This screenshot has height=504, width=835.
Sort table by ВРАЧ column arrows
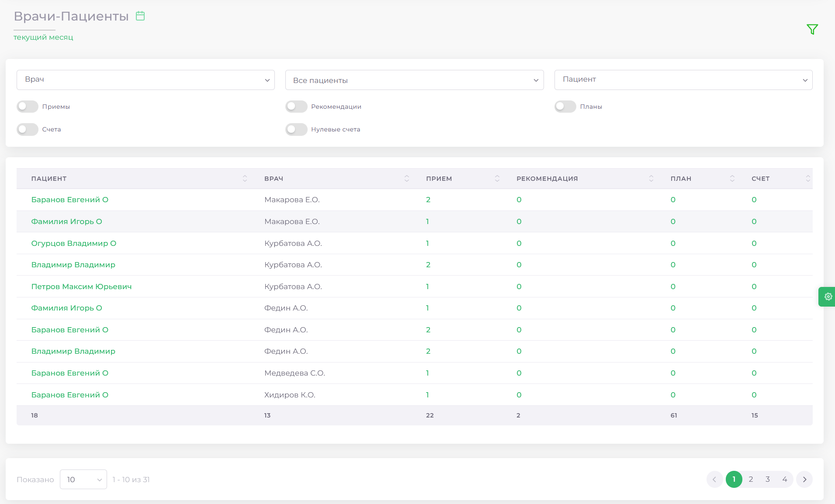click(x=407, y=179)
